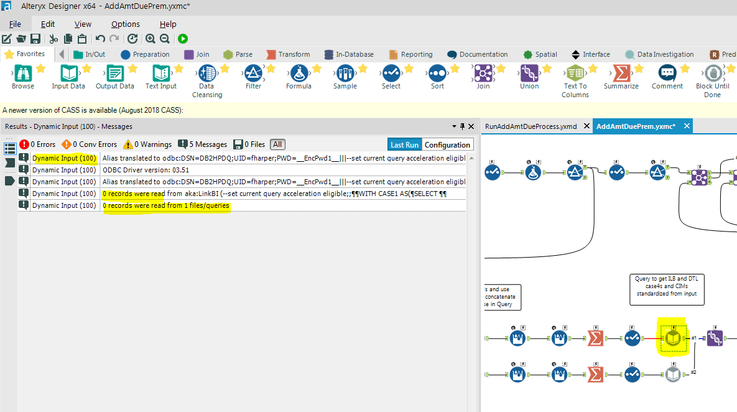Screen dimensions: 737x412
Task: Select the Comment tool in palette
Action: point(667,77)
